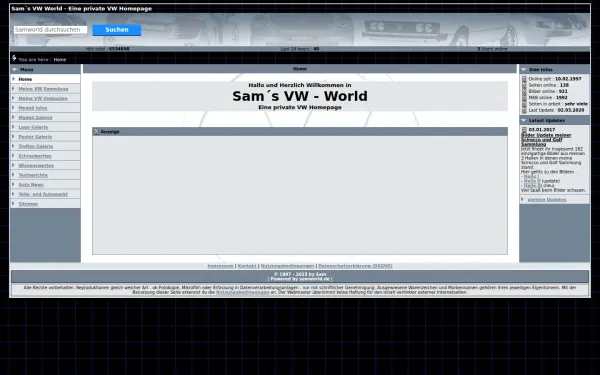Open the 'Halle I' link
This screenshot has width=600, height=375.
[531, 176]
